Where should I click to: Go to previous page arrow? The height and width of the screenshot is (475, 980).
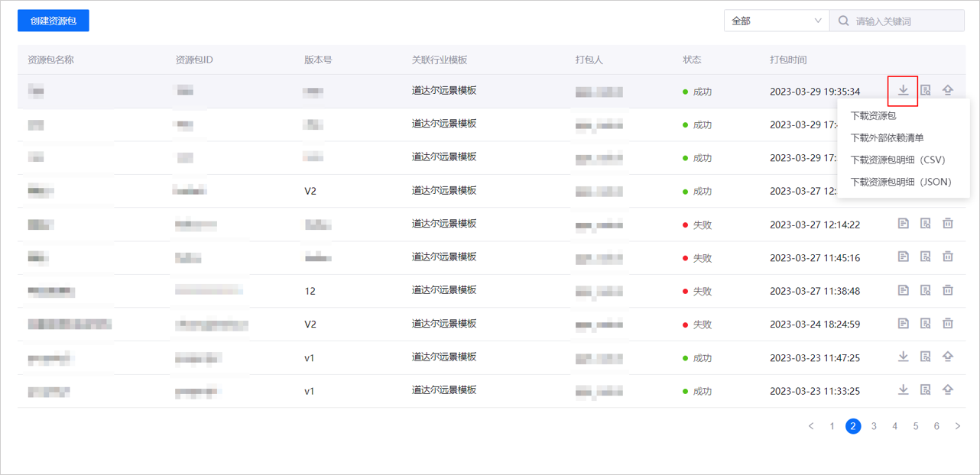(x=811, y=426)
